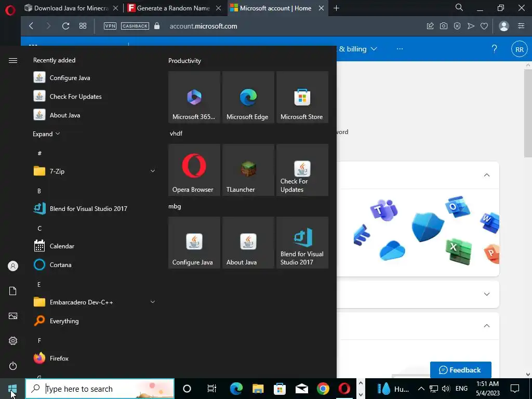The image size is (532, 399).
Task: Open the user account icon in Start sidebar
Action: point(13,266)
